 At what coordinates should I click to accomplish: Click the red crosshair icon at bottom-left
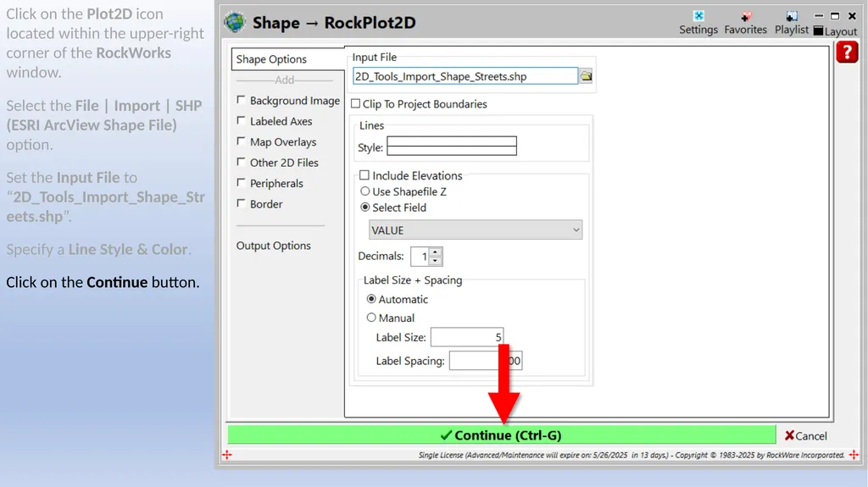click(227, 455)
